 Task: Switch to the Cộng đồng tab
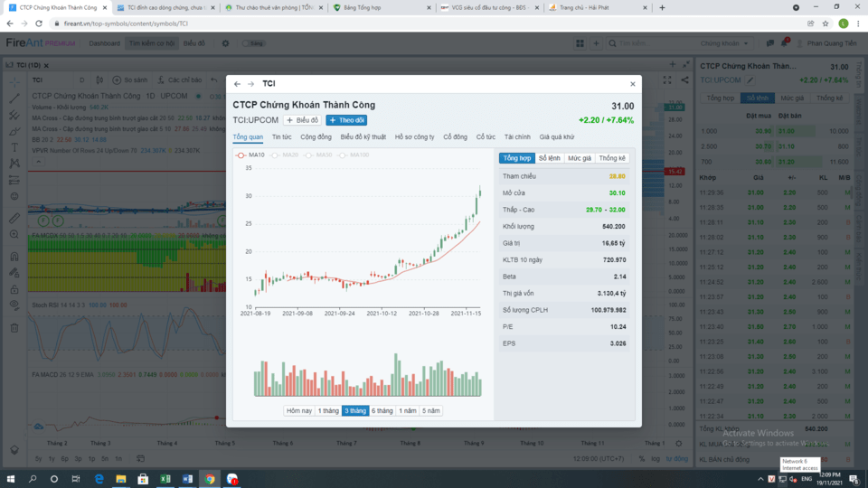[316, 136]
